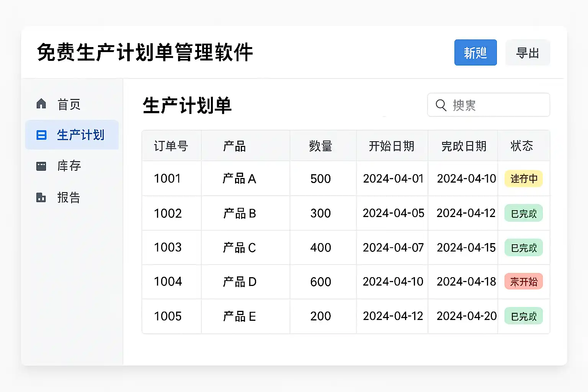Image resolution: width=588 pixels, height=392 pixels.
Task: Click the home icon in sidebar
Action: point(41,104)
